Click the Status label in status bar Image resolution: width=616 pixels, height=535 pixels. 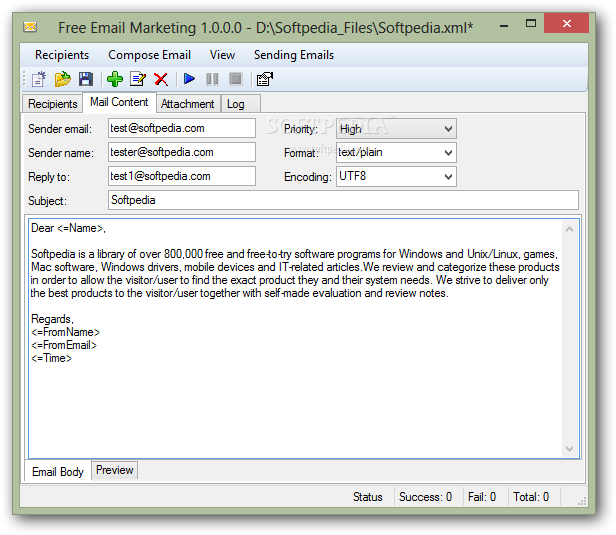click(x=368, y=497)
